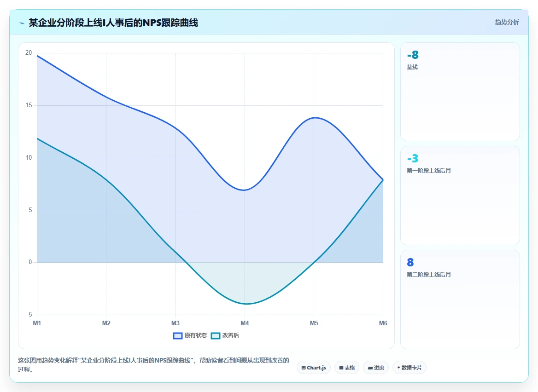Open the 趋势分析 label in header
Screen dimensions: 538x392
tap(507, 22)
